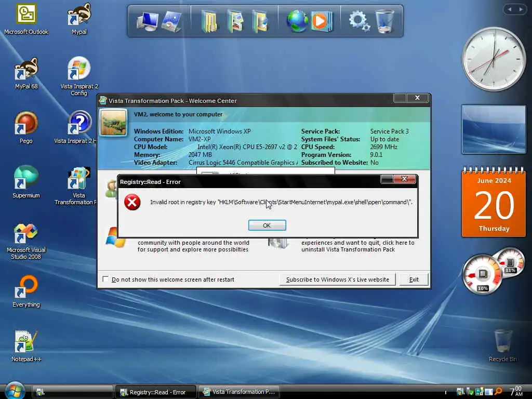This screenshot has height=399, width=532.
Task: Open Microsoft Visual Studio 2008 shortcut
Action: pyautogui.click(x=26, y=242)
